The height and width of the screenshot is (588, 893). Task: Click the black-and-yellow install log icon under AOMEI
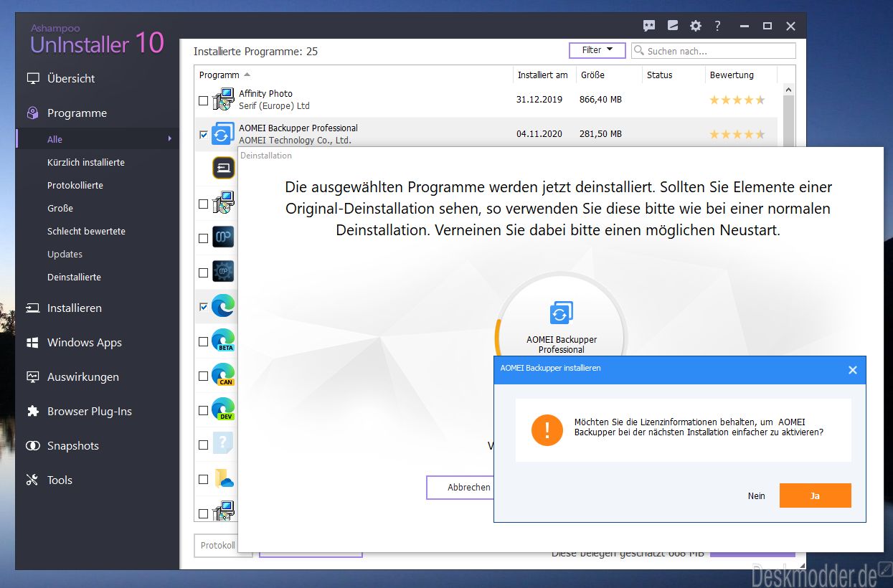[224, 168]
